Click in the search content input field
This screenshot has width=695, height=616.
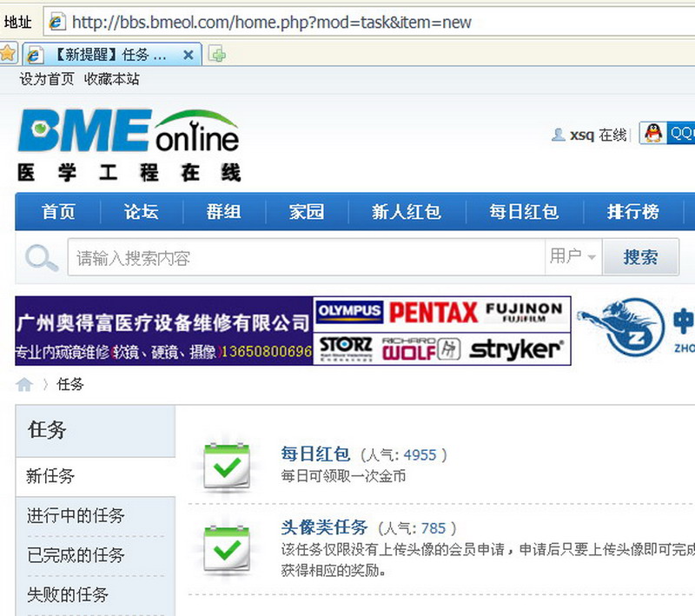point(304,257)
